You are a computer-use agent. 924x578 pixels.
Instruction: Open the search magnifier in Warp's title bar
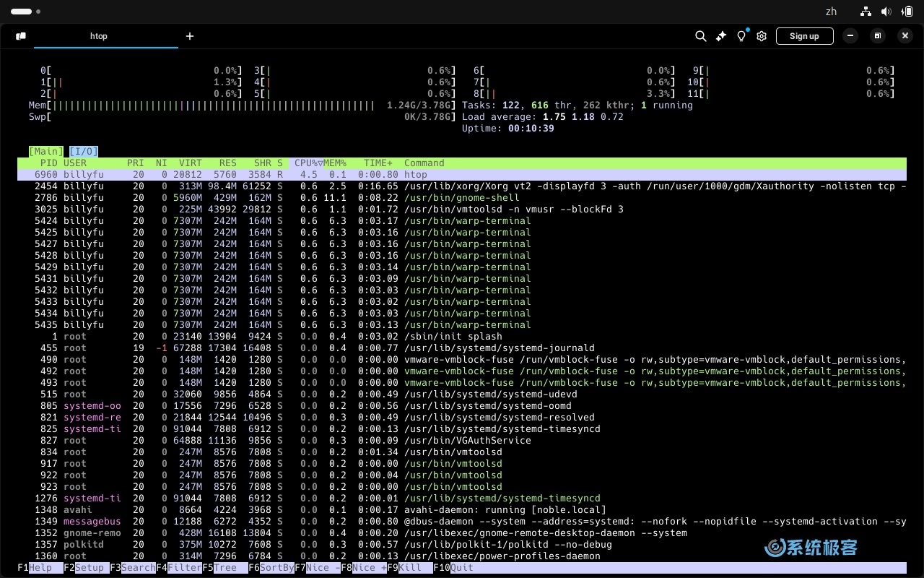tap(700, 36)
